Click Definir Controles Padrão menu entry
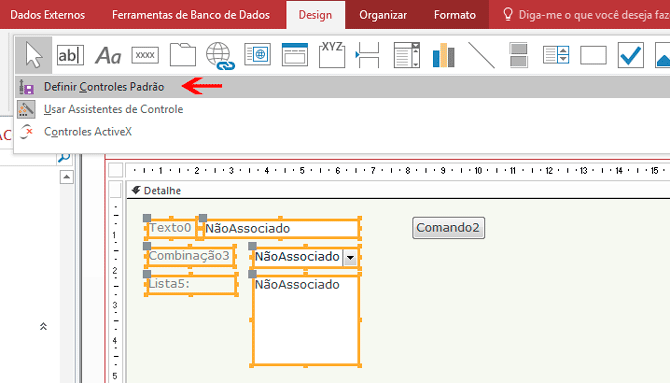Image resolution: width=670 pixels, height=383 pixels. 342,87
